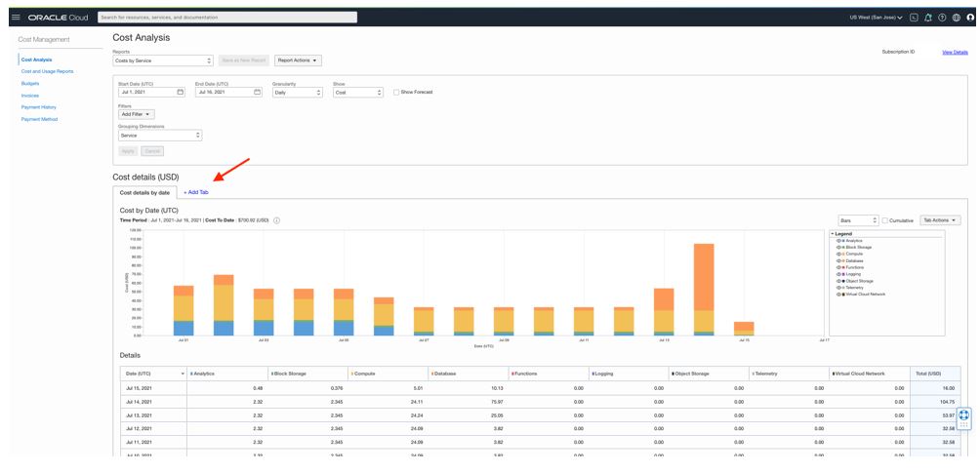
Task: Open the hamburger navigation menu
Action: pyautogui.click(x=17, y=18)
